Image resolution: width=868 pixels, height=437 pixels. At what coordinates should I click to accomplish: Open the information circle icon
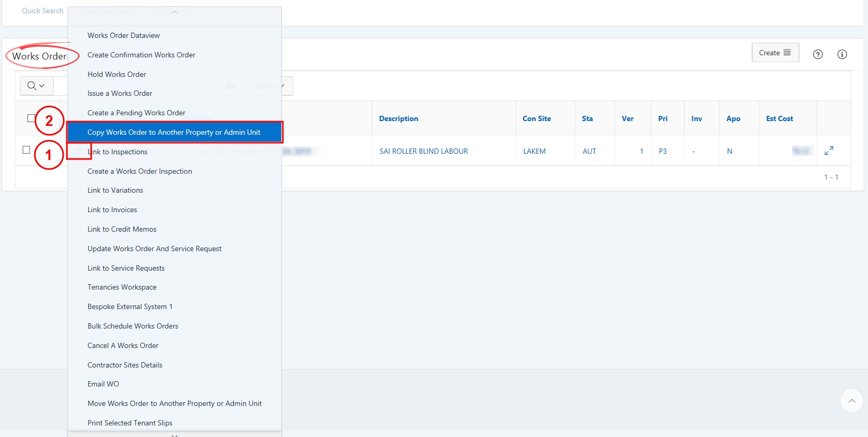(x=842, y=54)
